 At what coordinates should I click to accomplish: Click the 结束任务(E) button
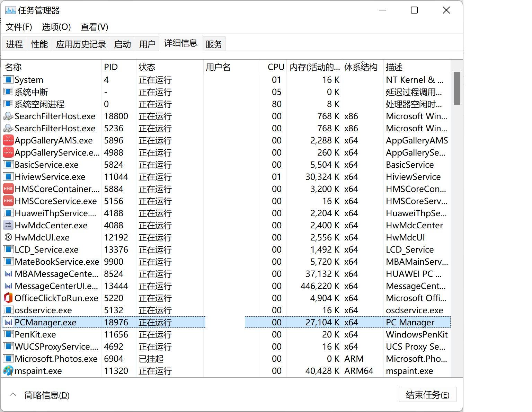pos(428,395)
